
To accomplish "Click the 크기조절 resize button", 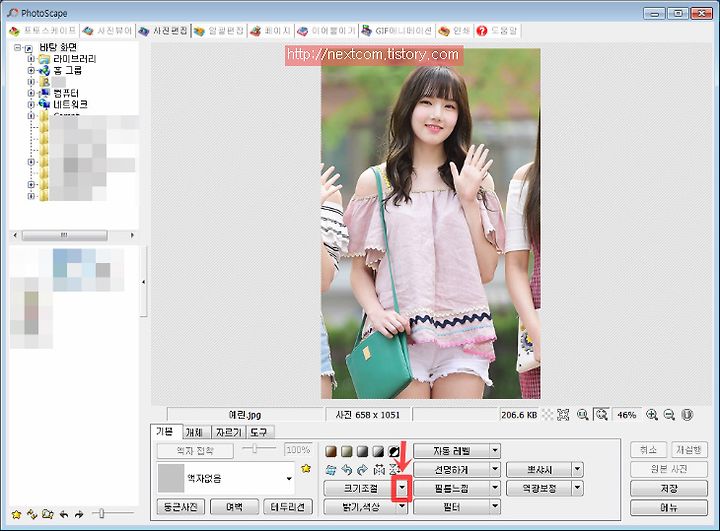I will (x=361, y=488).
